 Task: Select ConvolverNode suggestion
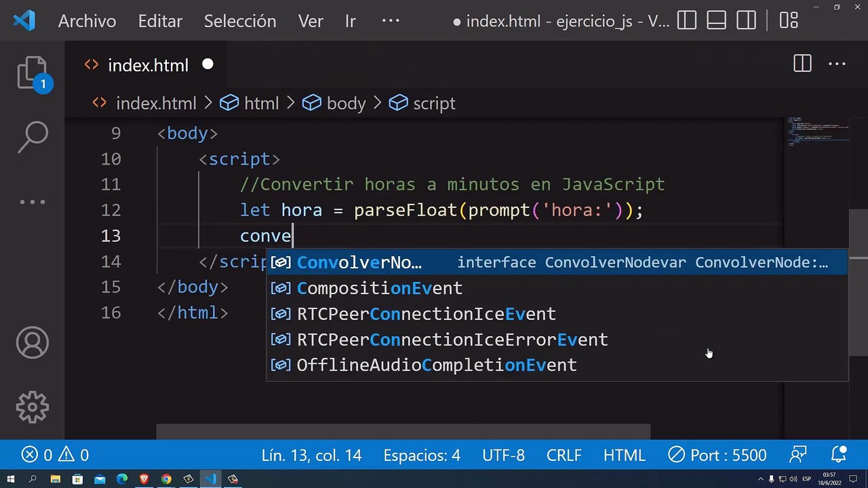click(557, 262)
